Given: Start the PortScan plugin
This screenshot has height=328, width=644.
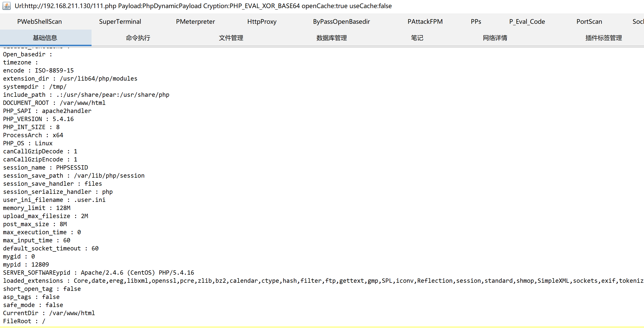Looking at the screenshot, I should coord(589,21).
